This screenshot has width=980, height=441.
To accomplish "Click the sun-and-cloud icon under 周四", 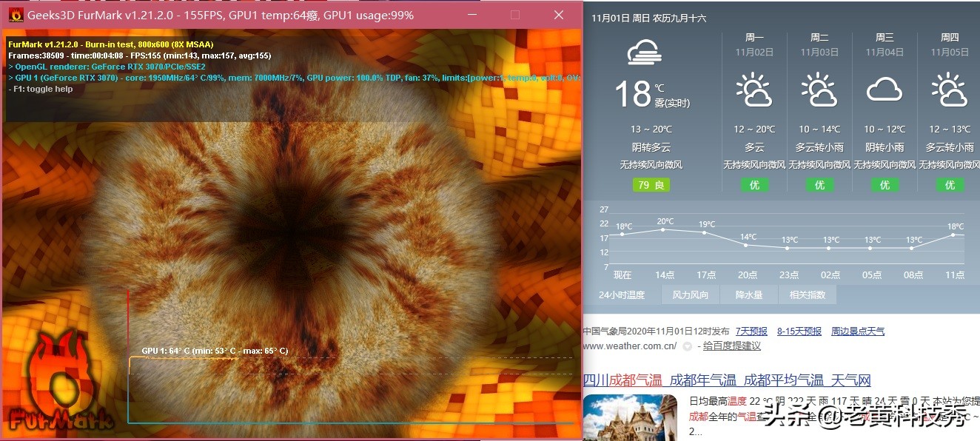I will [x=949, y=87].
